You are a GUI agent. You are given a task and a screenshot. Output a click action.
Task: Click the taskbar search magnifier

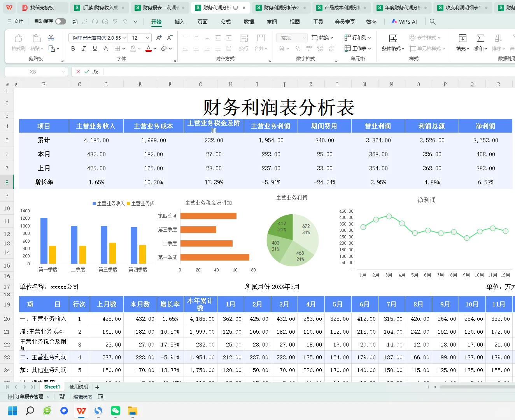pos(30,411)
